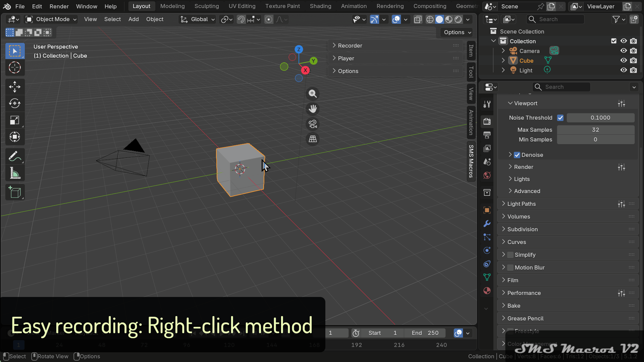
Task: Open the View Layer properties tab icon
Action: (487, 148)
